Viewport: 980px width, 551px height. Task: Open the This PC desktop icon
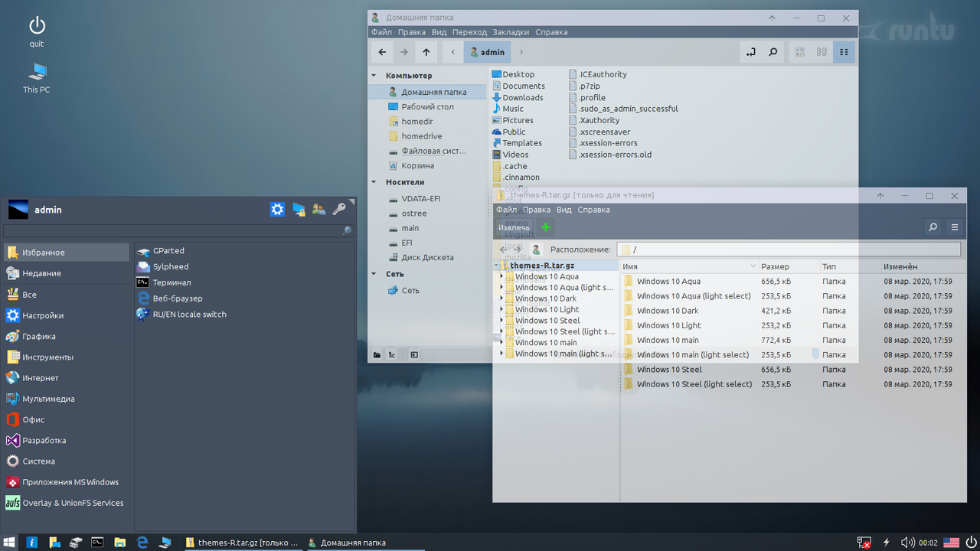[37, 79]
